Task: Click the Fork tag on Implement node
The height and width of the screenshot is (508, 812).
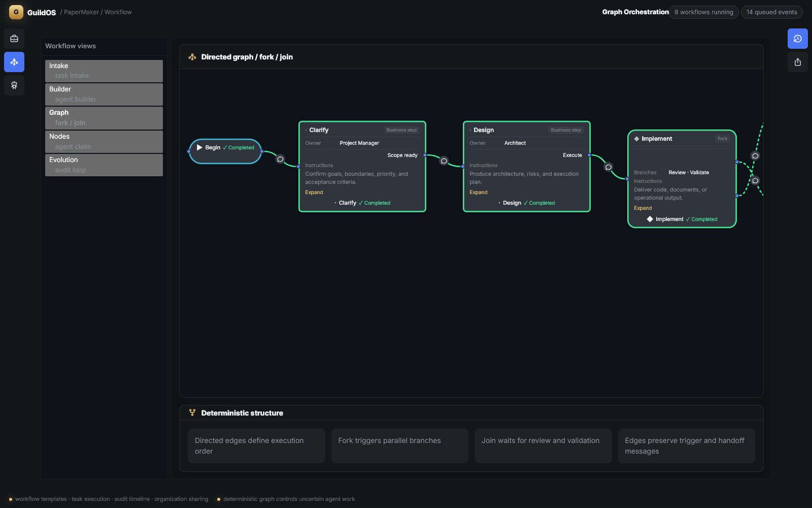Action: coord(722,139)
